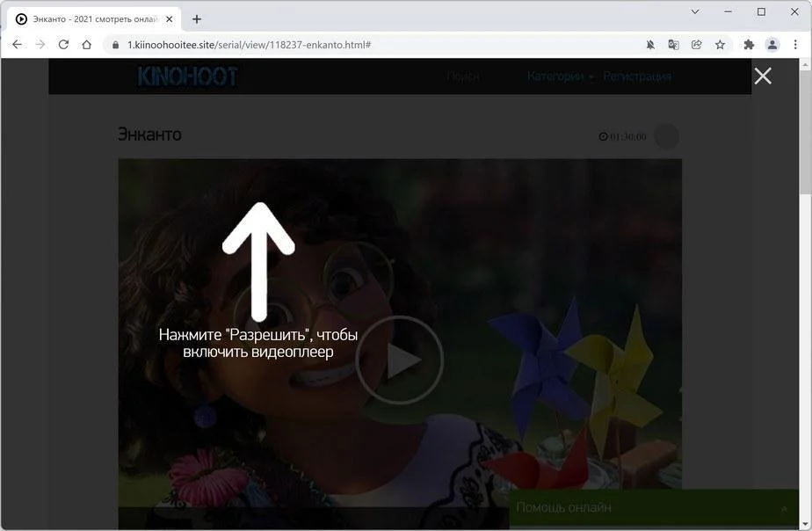This screenshot has width=812, height=531.
Task: Select the Энканто - 2021 browser tab
Action: pos(96,19)
